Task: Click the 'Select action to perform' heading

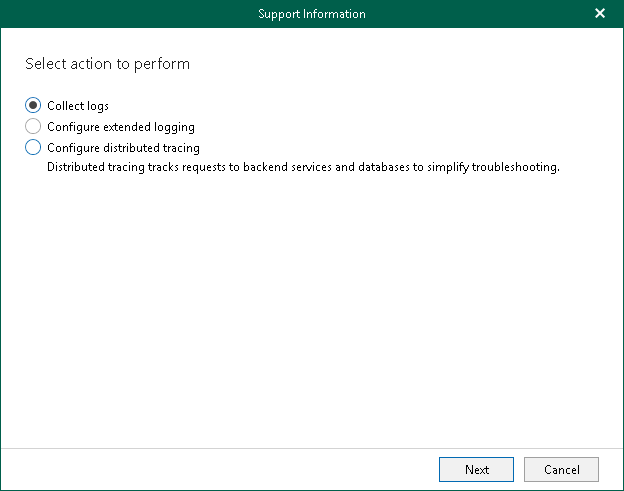Action: 107,64
